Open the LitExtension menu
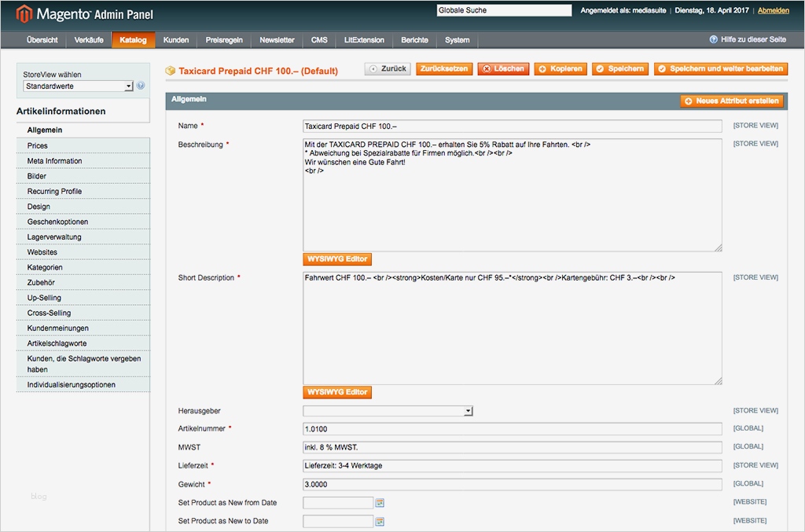 (364, 40)
